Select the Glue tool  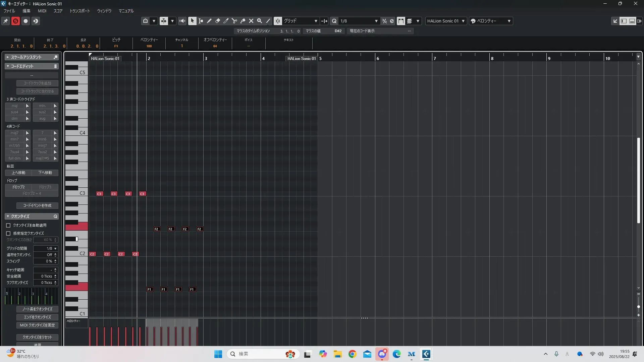[243, 21]
